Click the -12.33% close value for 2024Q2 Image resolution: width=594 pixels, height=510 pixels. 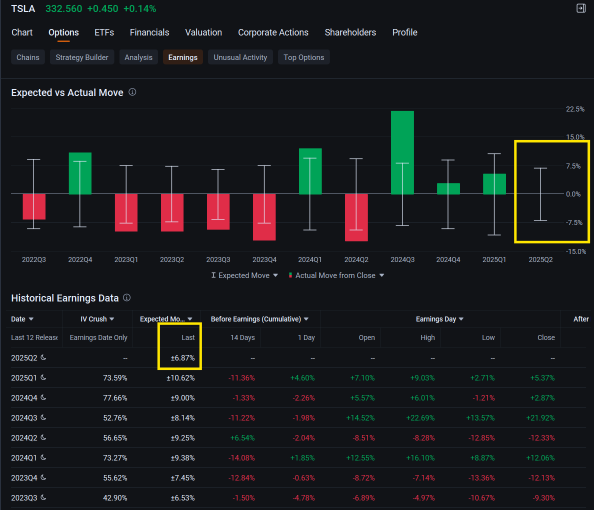(x=542, y=438)
